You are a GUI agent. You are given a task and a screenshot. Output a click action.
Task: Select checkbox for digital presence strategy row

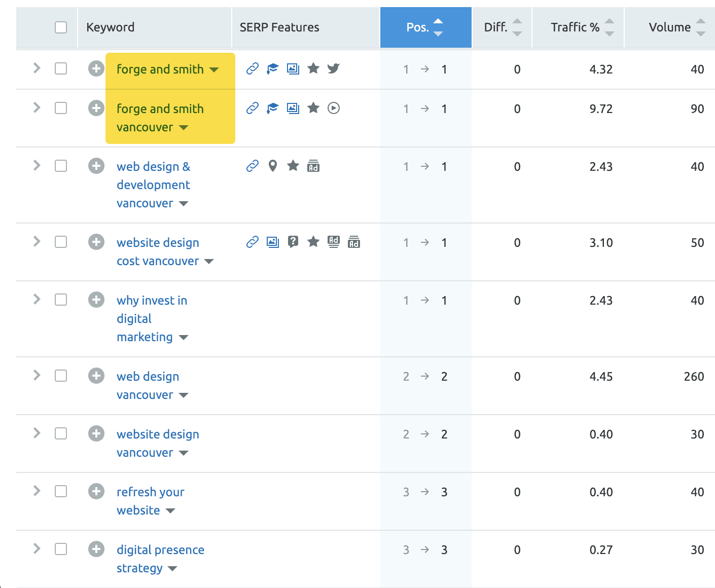[61, 549]
